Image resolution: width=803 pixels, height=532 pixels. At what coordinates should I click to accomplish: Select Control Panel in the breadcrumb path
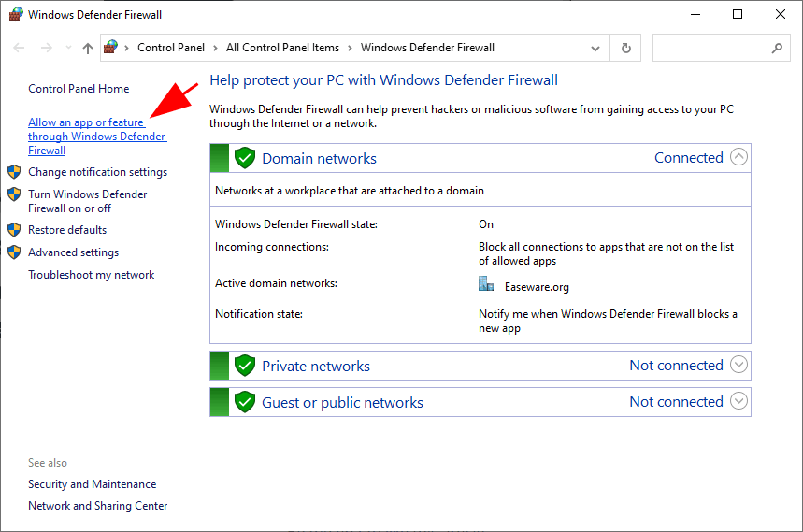click(169, 48)
